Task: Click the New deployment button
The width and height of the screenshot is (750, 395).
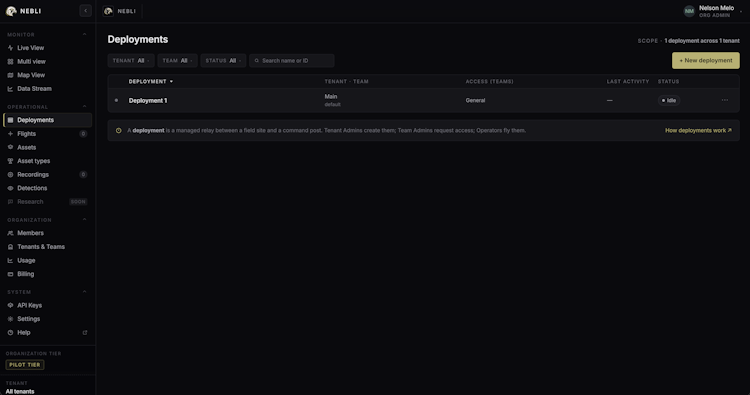Action: (x=706, y=61)
